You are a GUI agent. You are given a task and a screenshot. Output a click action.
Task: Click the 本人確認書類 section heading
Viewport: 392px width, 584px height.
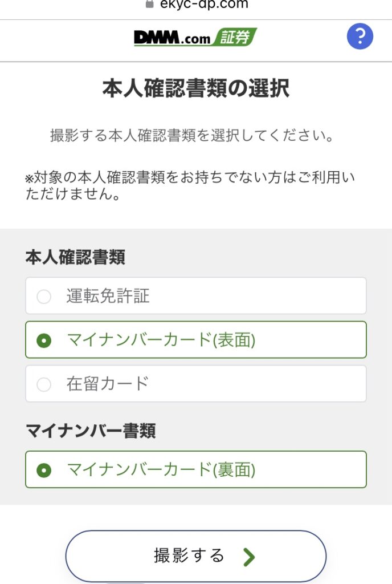(x=76, y=257)
